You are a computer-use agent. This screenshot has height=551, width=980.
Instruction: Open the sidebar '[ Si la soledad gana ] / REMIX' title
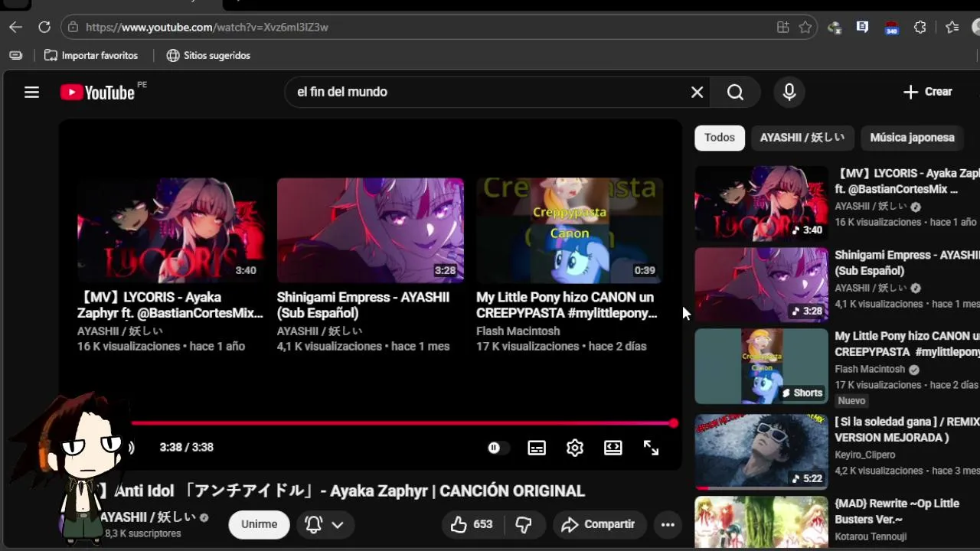(x=907, y=430)
